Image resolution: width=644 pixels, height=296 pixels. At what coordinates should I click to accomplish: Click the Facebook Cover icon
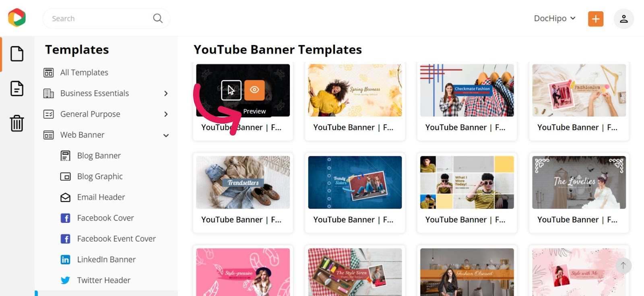click(65, 218)
